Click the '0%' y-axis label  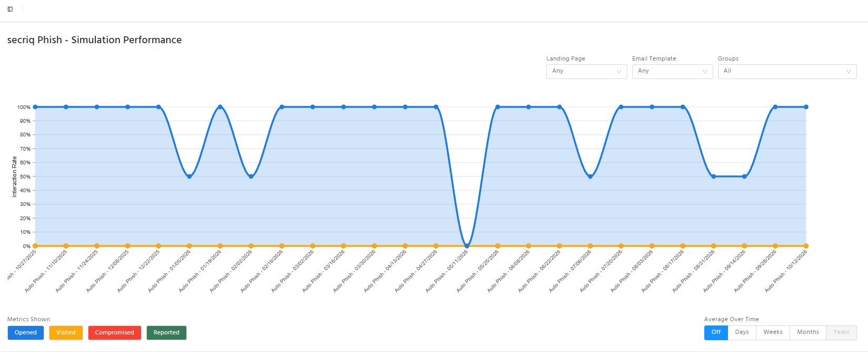click(26, 246)
